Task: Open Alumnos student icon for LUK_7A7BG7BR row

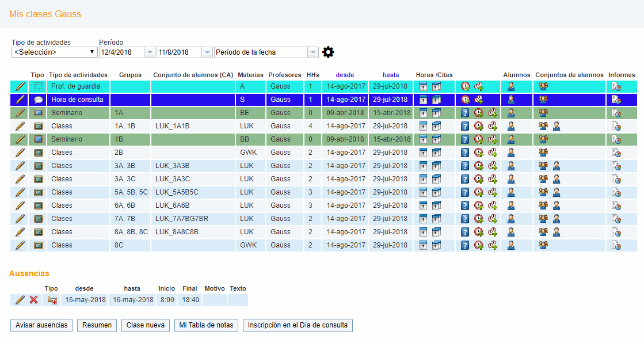Action: 510,219
